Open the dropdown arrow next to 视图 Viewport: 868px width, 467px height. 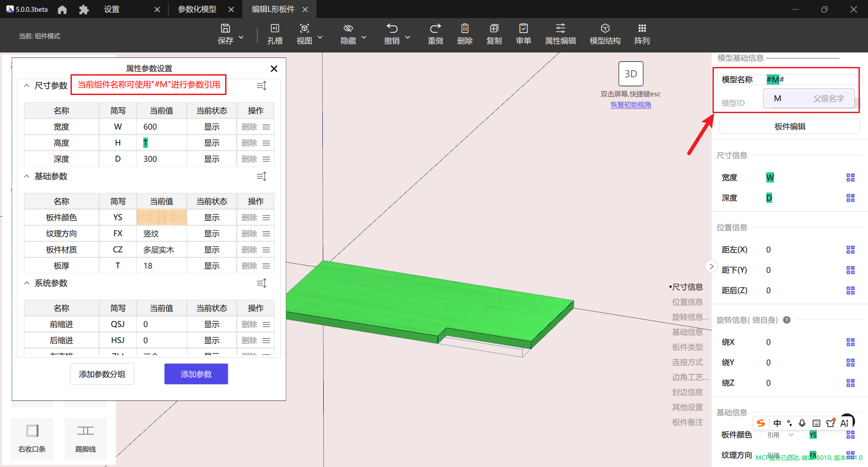320,37
